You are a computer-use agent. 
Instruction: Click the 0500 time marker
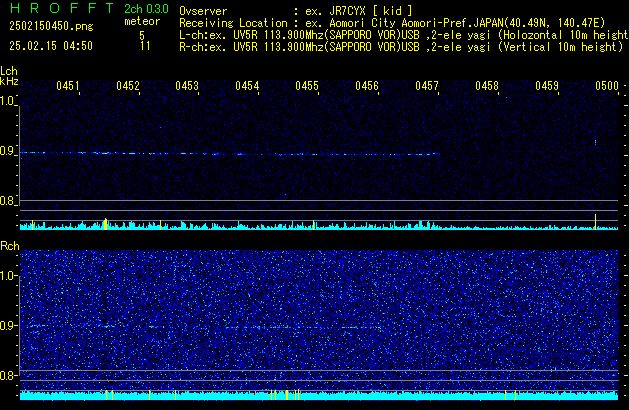[x=607, y=86]
